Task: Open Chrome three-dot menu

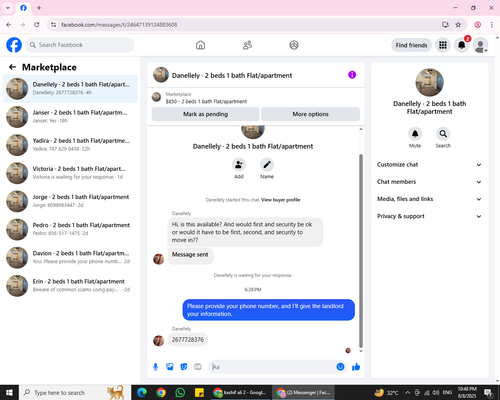Action: [x=492, y=25]
